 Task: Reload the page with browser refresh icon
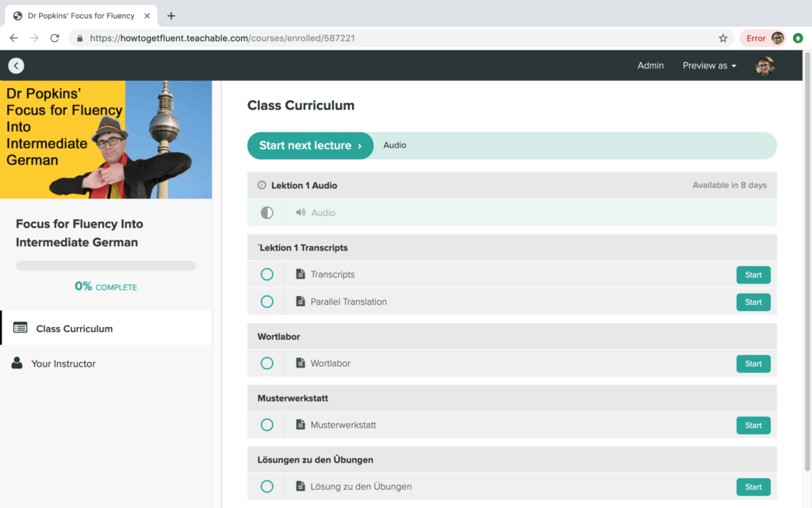pyautogui.click(x=55, y=38)
